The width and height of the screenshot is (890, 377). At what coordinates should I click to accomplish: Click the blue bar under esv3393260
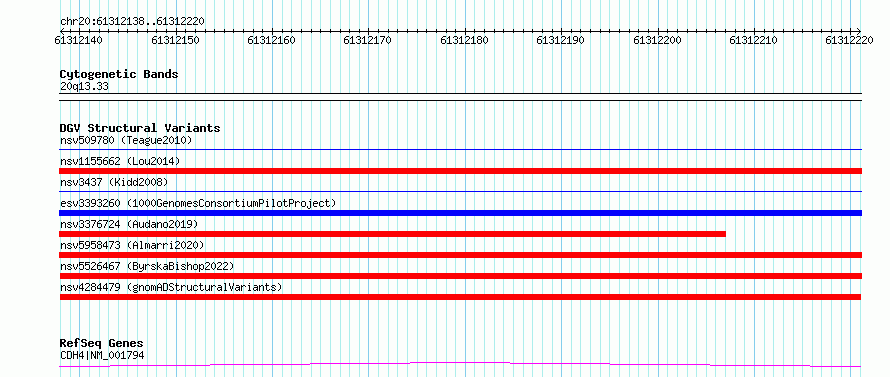[460, 213]
